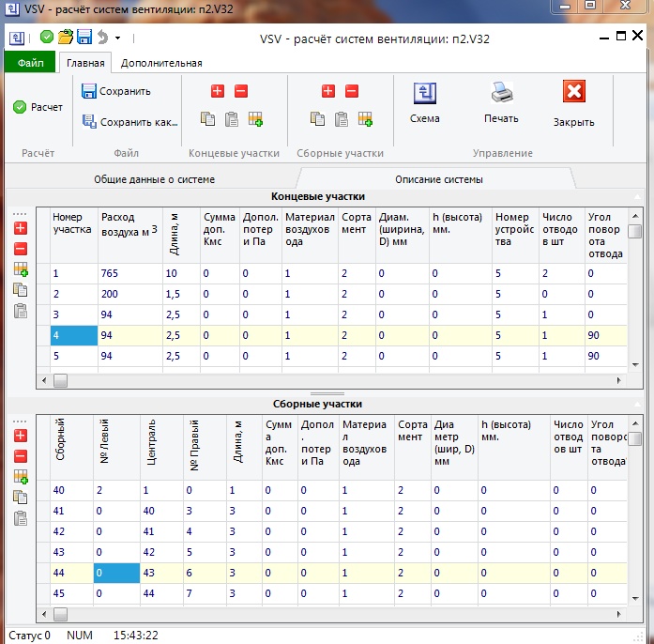654x644 pixels.
Task: Click the red Закрыть icon in ribbon
Action: pos(573,102)
